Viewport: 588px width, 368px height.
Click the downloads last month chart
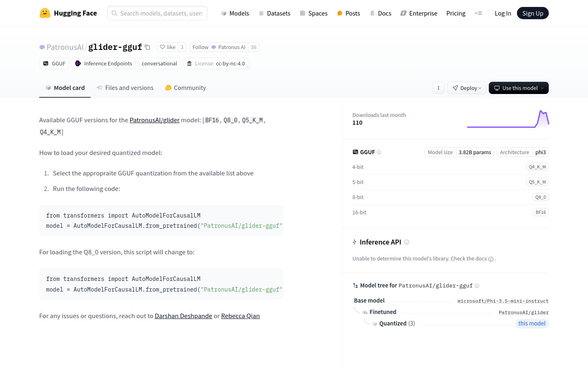tap(508, 119)
